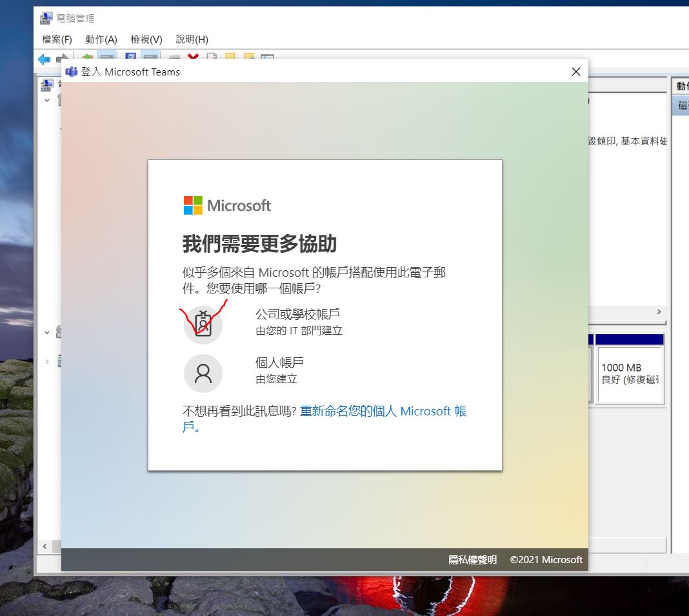Image resolution: width=689 pixels, height=616 pixels.
Task: Expand the collapsed bottom node in console tree
Action: pos(47,362)
